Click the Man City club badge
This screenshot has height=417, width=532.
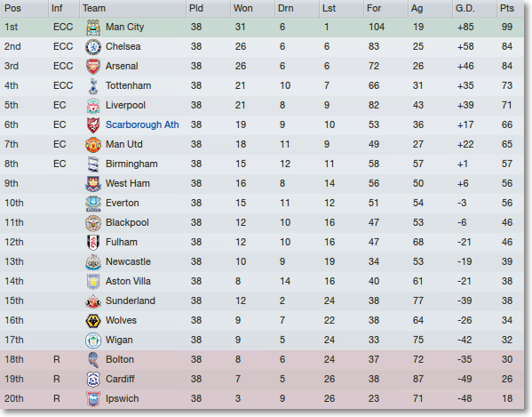tap(93, 28)
